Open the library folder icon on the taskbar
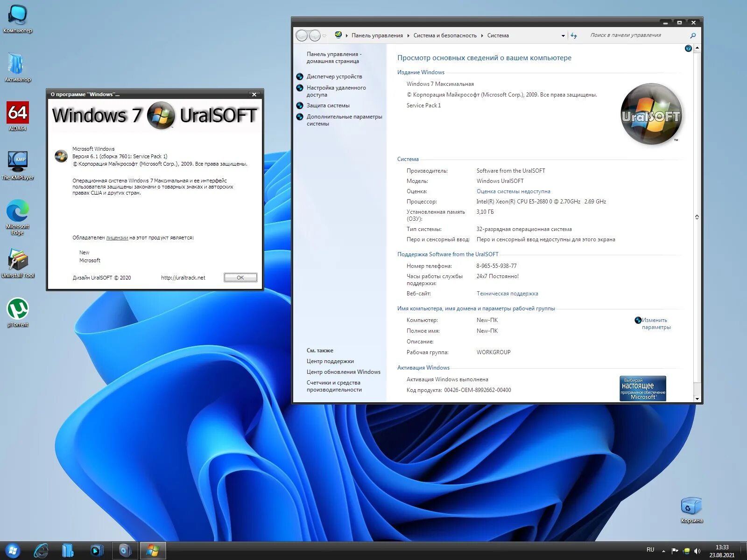 point(68,551)
